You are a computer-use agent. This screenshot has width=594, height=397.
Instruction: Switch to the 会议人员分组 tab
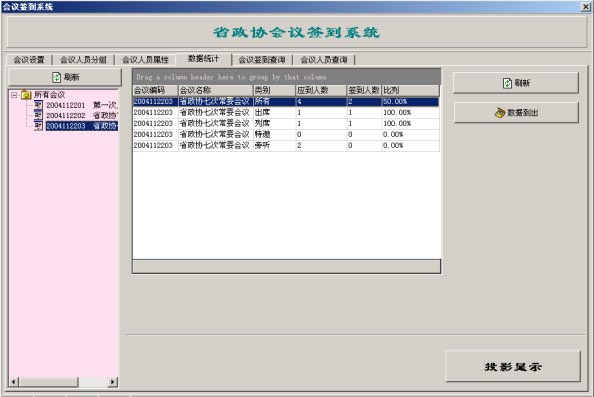tap(83, 59)
